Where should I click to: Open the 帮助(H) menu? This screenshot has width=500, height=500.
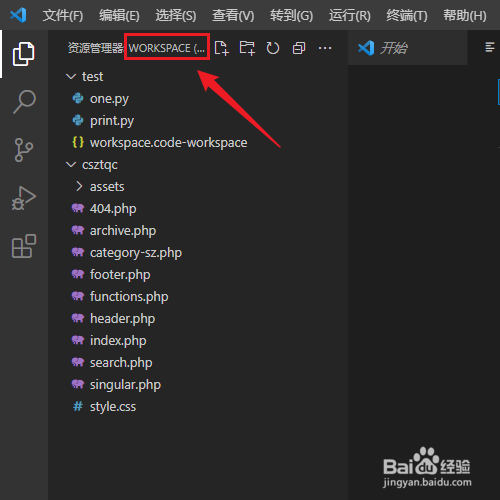click(465, 15)
